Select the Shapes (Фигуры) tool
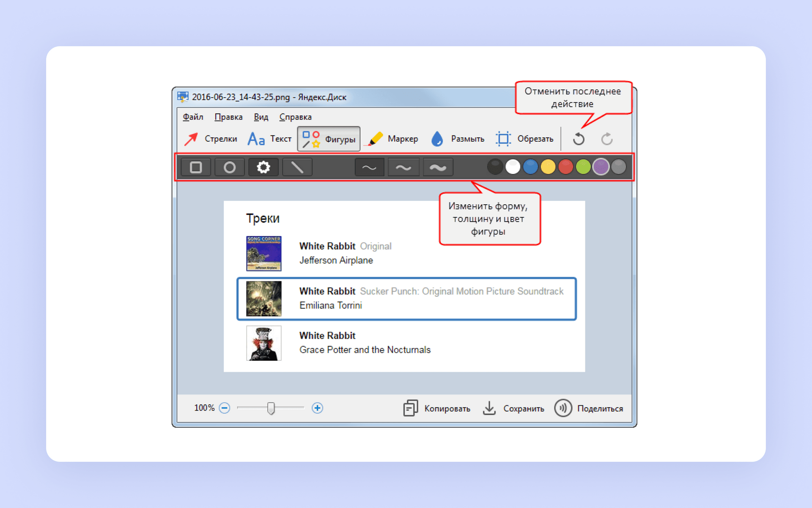Screen dimensions: 812x508 click(329, 139)
